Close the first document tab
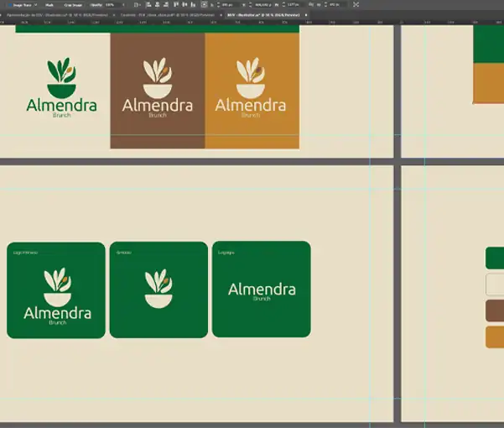The width and height of the screenshot is (504, 428). 114,15
